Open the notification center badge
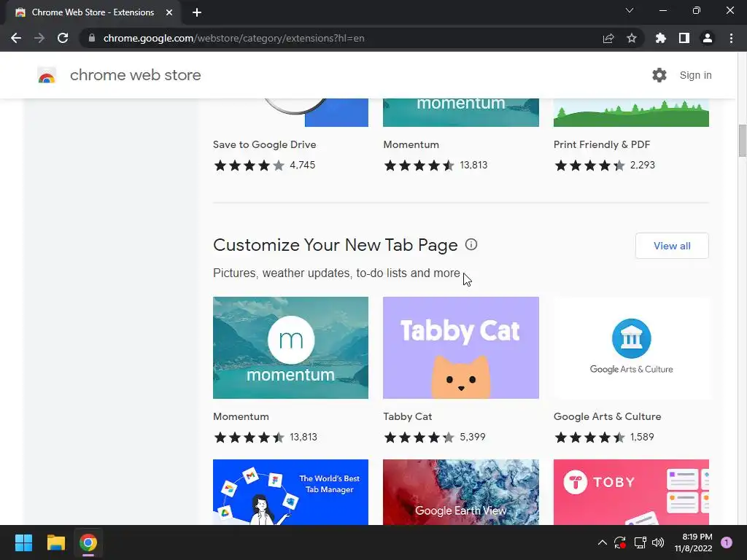Image resolution: width=747 pixels, height=560 pixels. (727, 542)
